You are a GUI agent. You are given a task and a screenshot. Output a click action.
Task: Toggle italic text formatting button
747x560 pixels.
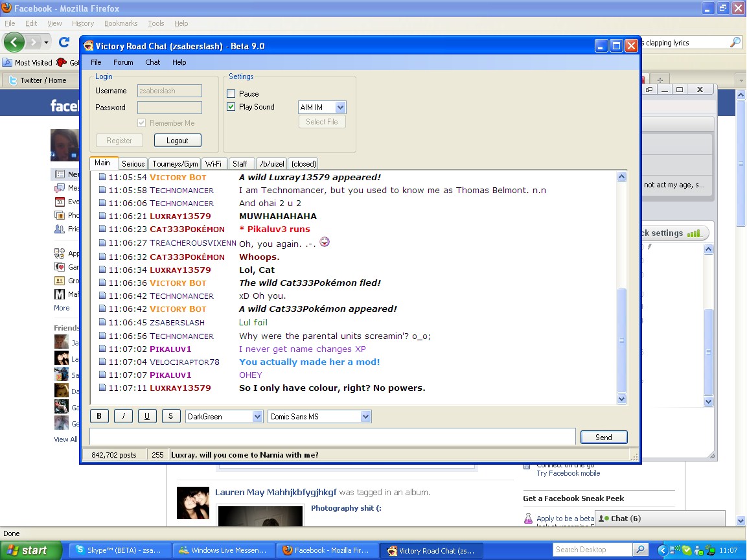(x=123, y=416)
